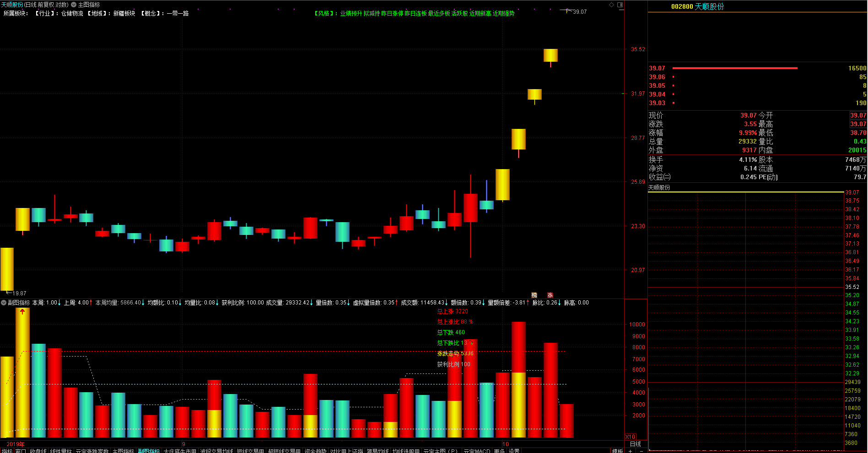This screenshot has height=453, width=868.
Task: Switch to 线性量柱 indicator tab
Action: coord(61,451)
